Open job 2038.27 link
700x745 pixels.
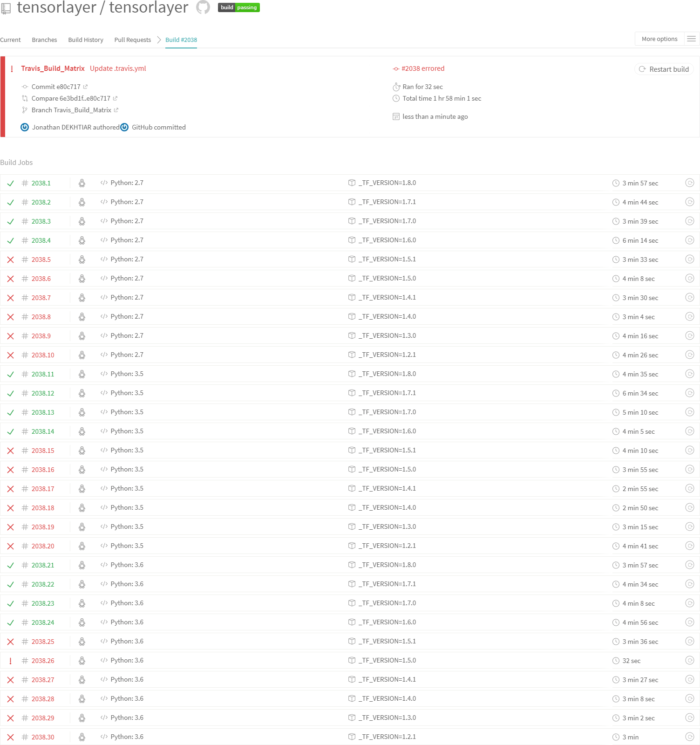[43, 680]
